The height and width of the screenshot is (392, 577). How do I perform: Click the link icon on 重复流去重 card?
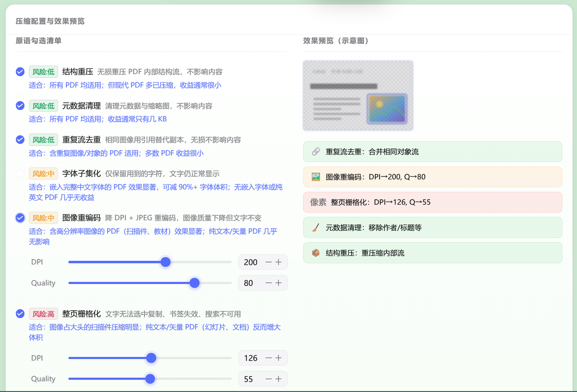point(316,152)
